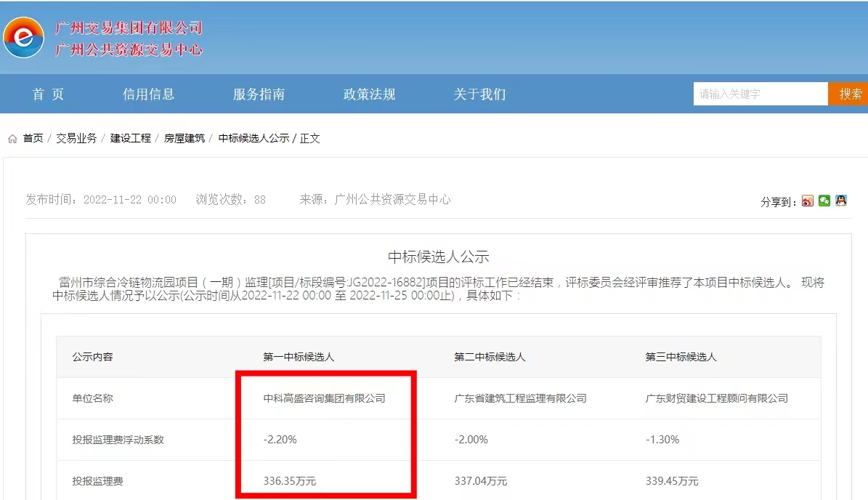Screen dimensions: 868x500
Task: Click the 单位名称 row label
Action: point(92,398)
